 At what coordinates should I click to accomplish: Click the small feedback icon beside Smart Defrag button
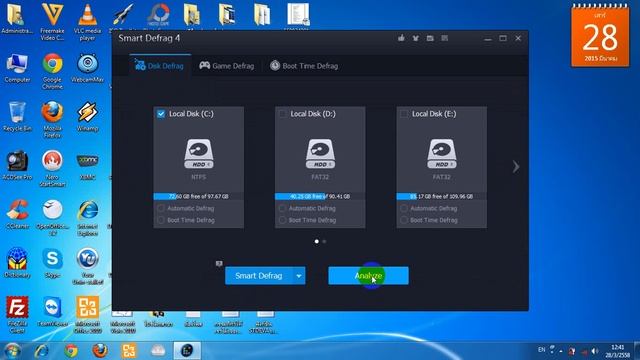(219, 264)
